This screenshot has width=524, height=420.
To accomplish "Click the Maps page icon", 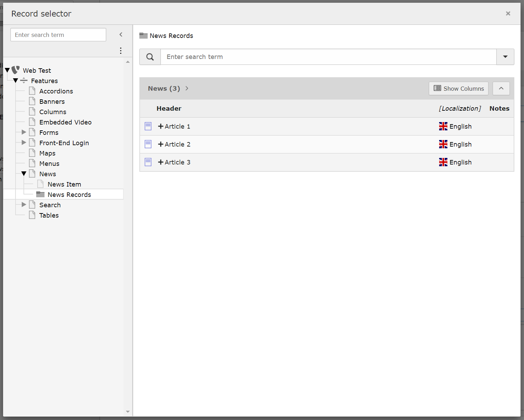I will (x=32, y=153).
